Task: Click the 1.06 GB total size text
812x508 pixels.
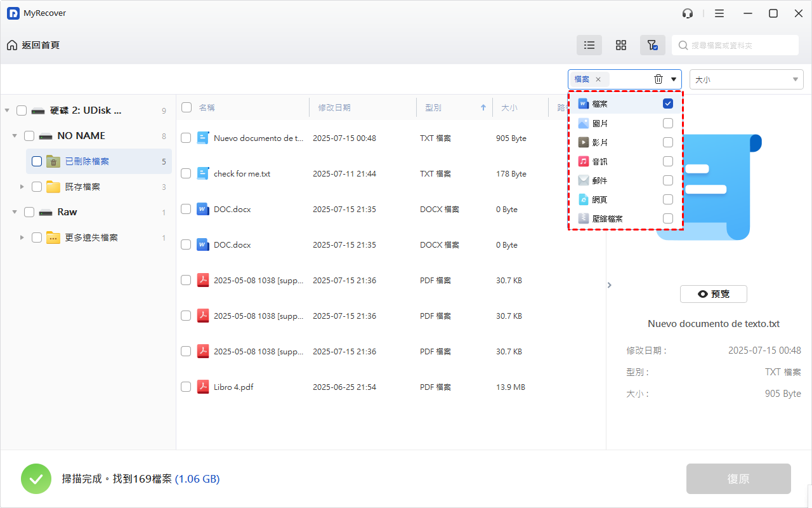Action: pos(197,479)
